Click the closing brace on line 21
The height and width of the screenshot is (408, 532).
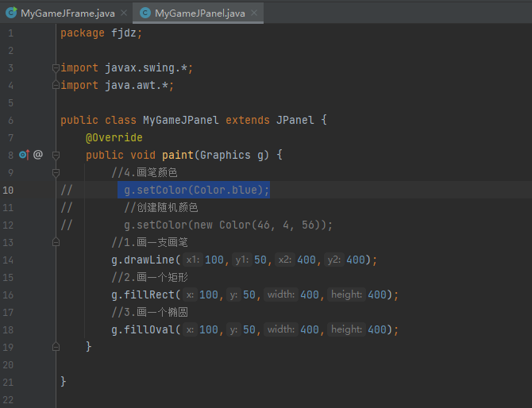[x=63, y=382]
